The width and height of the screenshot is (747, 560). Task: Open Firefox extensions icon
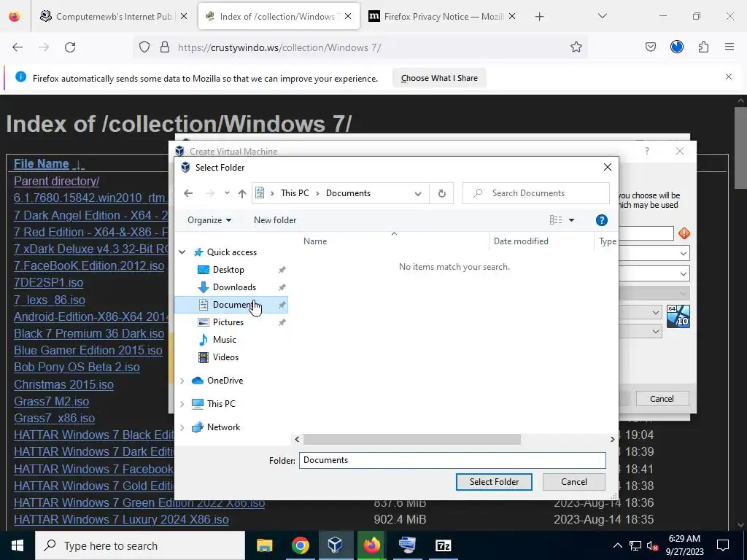coord(703,47)
